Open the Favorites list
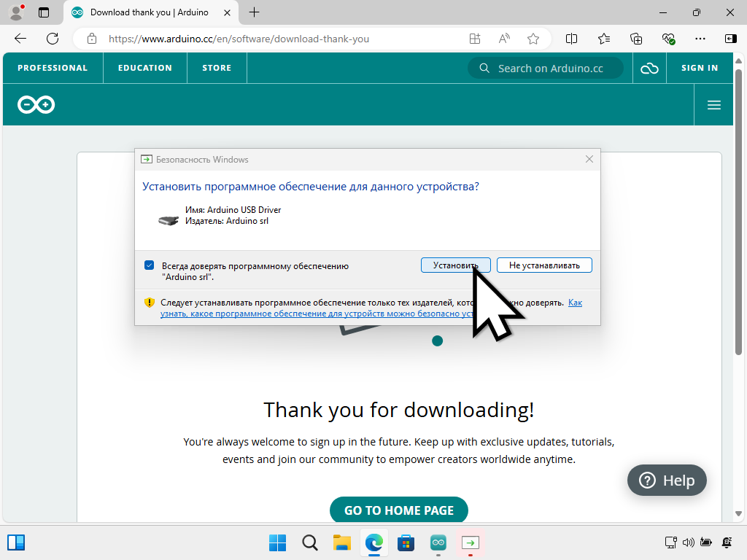This screenshot has height=560, width=747. pos(603,39)
